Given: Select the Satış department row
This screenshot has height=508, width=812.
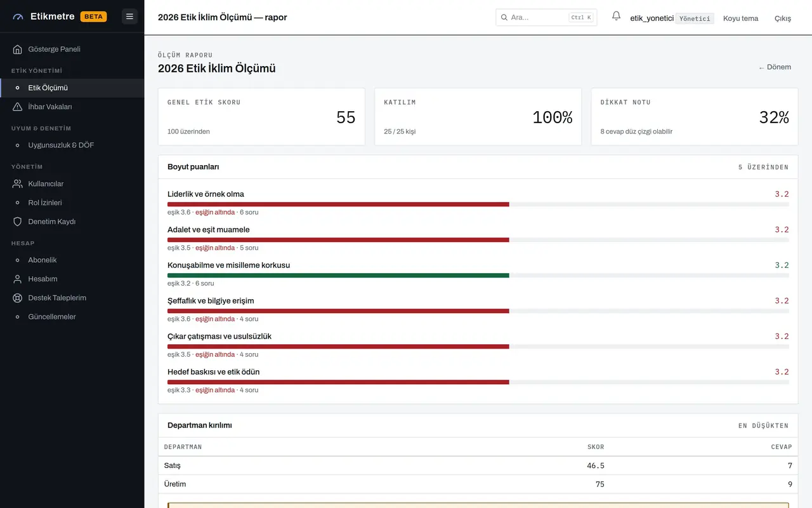Looking at the screenshot, I should (478, 465).
